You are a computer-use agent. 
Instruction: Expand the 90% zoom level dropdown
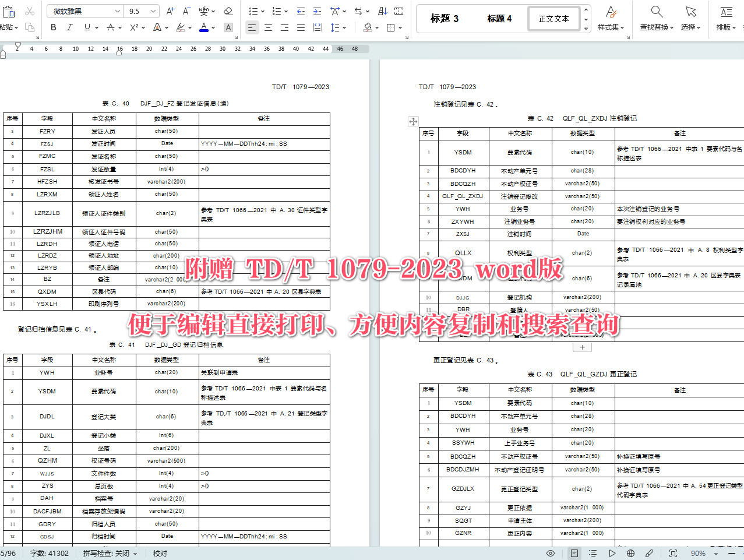pyautogui.click(x=715, y=553)
